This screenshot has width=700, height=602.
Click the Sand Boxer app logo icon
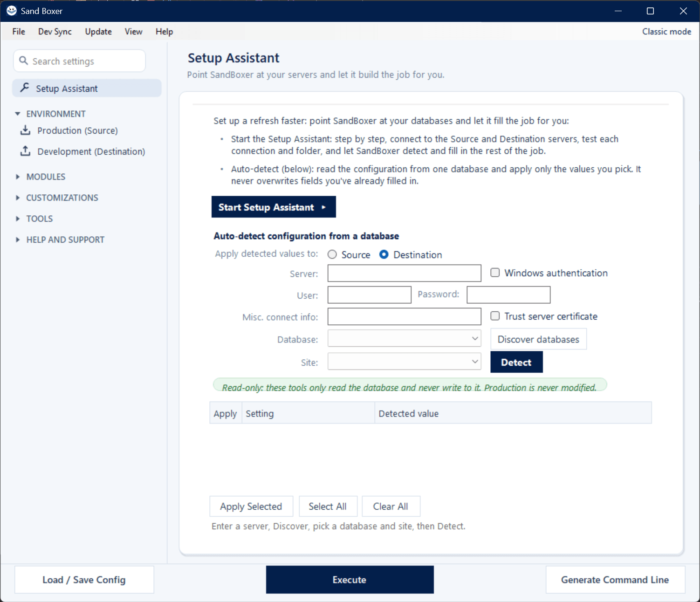[x=12, y=11]
